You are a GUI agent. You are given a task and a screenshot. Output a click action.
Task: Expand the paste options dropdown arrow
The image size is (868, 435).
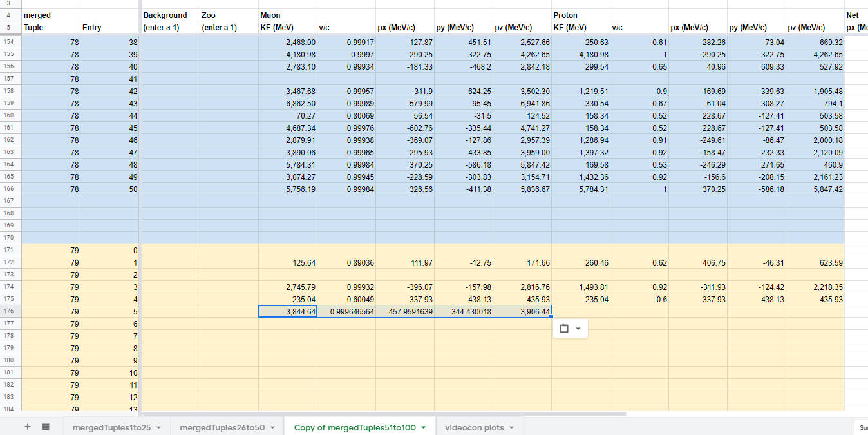(578, 329)
